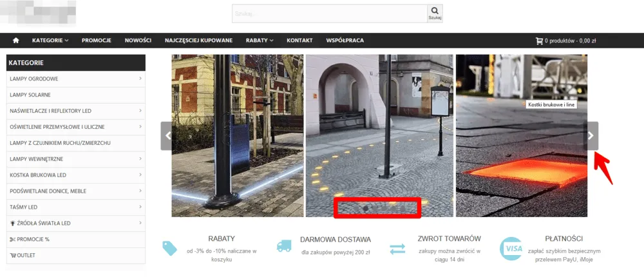Viewport: 644px width, 277px height.
Task: Click the RABATY price tag icon
Action: point(169,248)
